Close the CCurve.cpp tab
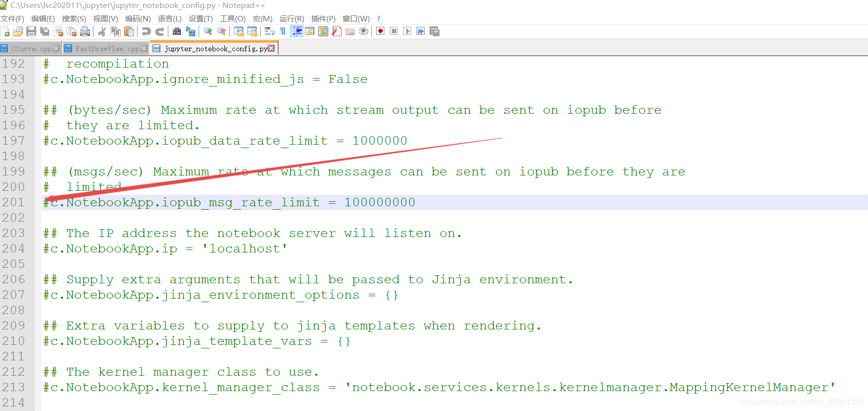 tap(56, 48)
